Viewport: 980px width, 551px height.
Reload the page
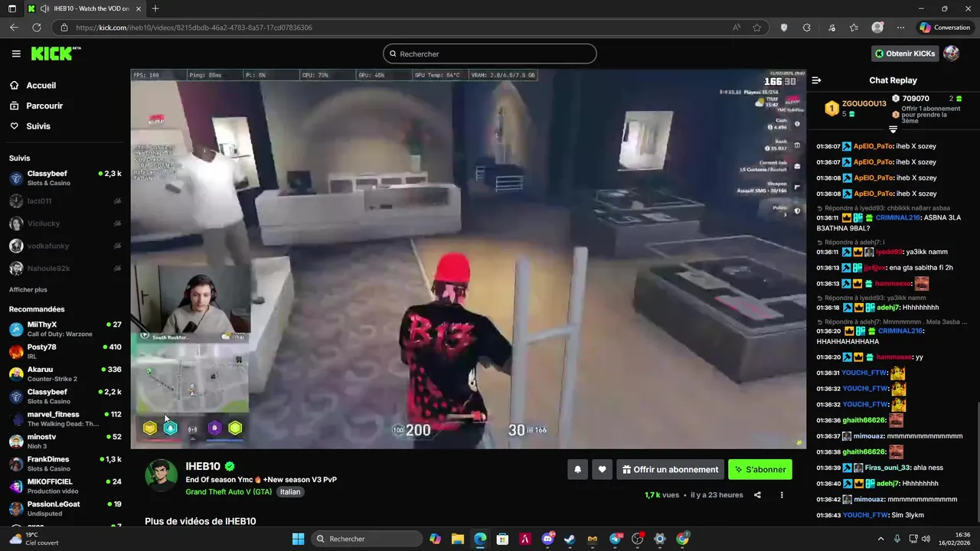(x=37, y=28)
